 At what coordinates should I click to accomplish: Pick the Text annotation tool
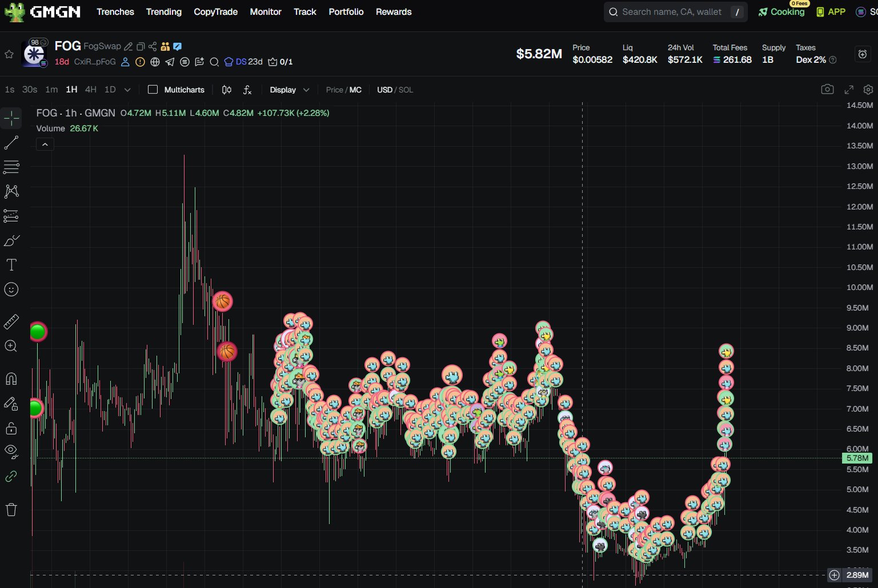pyautogui.click(x=11, y=265)
